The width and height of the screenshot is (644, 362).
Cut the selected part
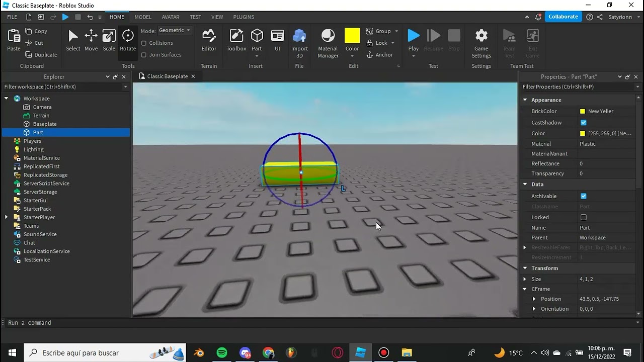[35, 43]
